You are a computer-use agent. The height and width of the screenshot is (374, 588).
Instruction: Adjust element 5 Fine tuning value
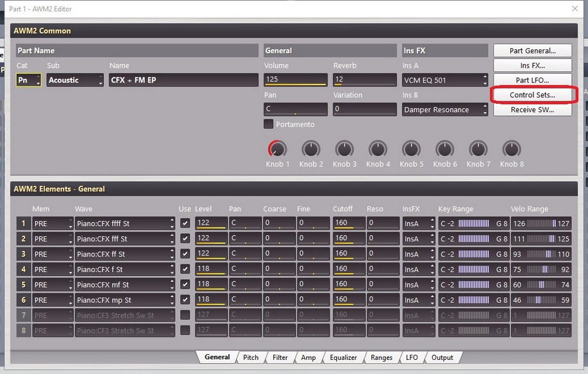[x=314, y=285]
